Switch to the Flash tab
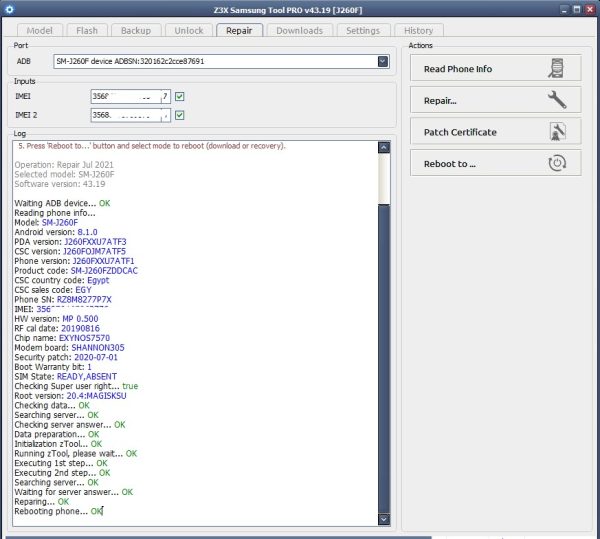600x539 pixels. (x=87, y=30)
